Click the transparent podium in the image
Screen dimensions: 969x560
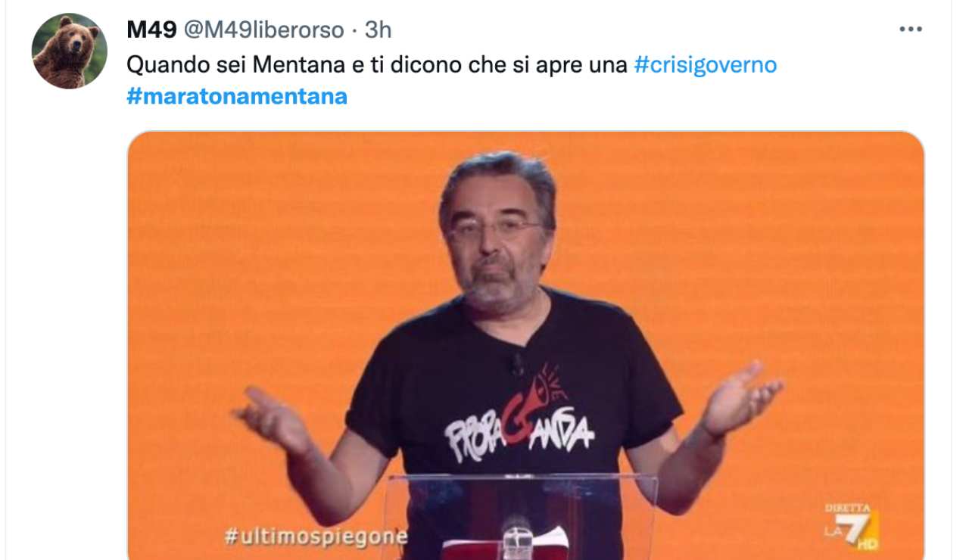[519, 516]
